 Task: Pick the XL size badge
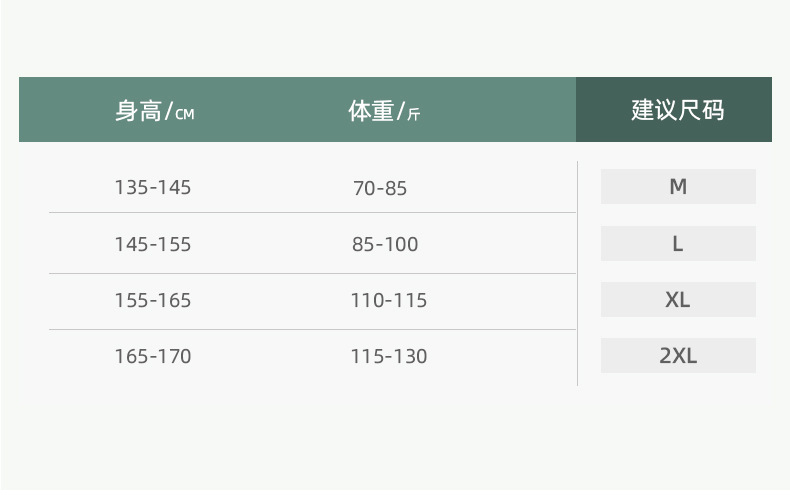tap(678, 300)
